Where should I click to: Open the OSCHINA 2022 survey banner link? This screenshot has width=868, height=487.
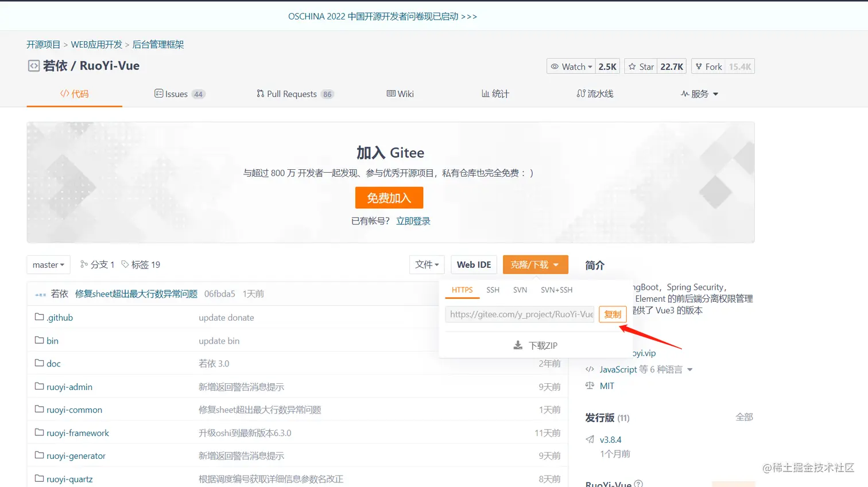pos(382,17)
